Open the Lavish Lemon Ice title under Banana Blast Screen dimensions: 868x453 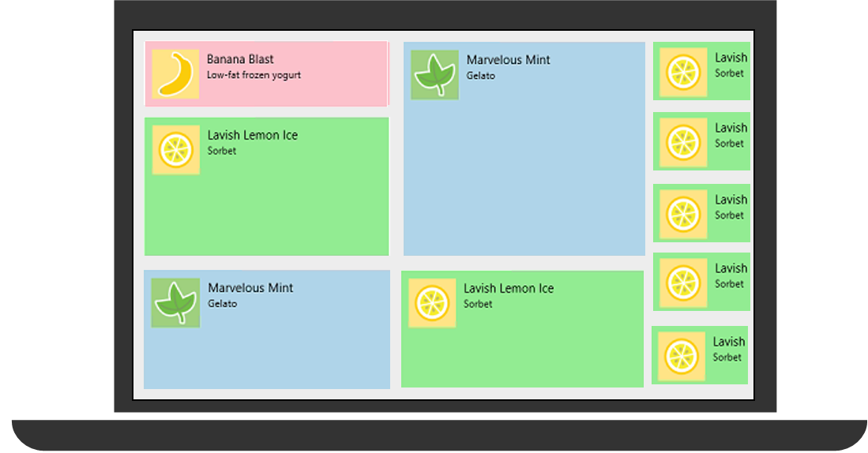tap(253, 135)
